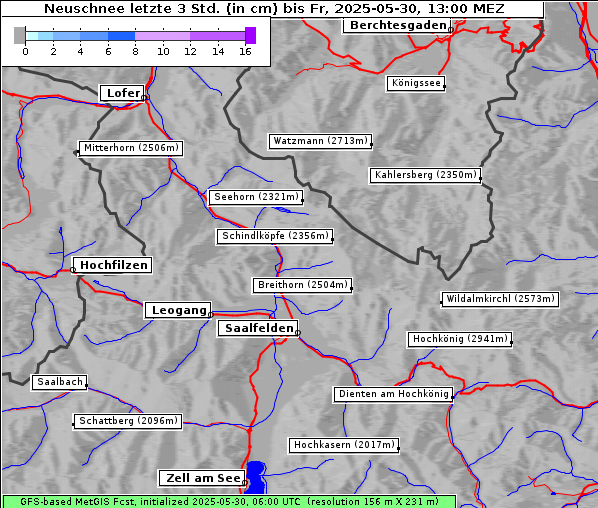Click the Dienten am Hochkönig label
Screen dimensions: 598x508
[394, 394]
